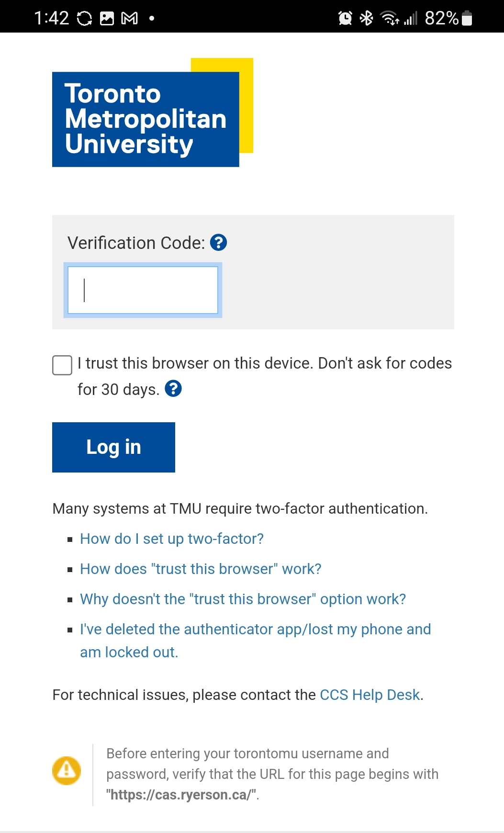Tap the battery icon in status bar
Image resolution: width=504 pixels, height=833 pixels.
(467, 18)
